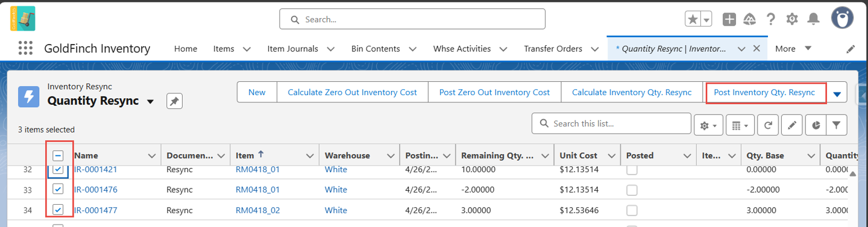Open the Help question mark icon
The height and width of the screenshot is (227, 868).
pyautogui.click(x=771, y=19)
